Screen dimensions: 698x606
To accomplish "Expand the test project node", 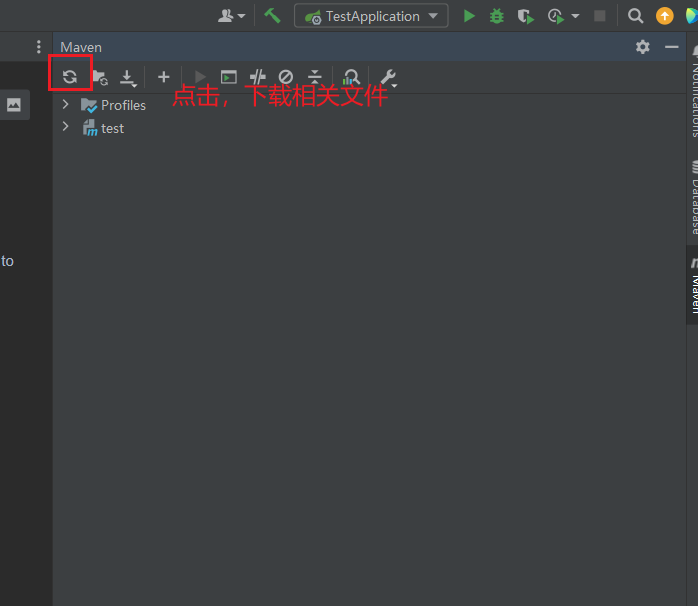I will tap(65, 126).
